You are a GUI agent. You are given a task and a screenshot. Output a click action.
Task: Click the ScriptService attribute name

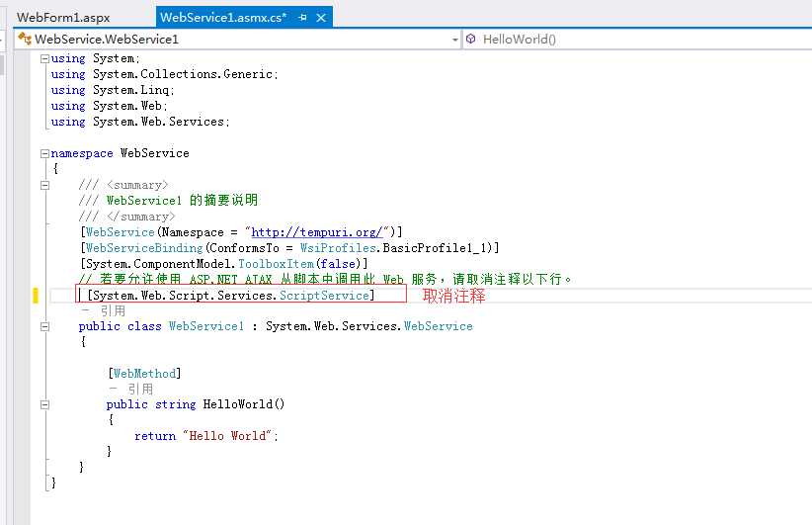[x=324, y=295]
